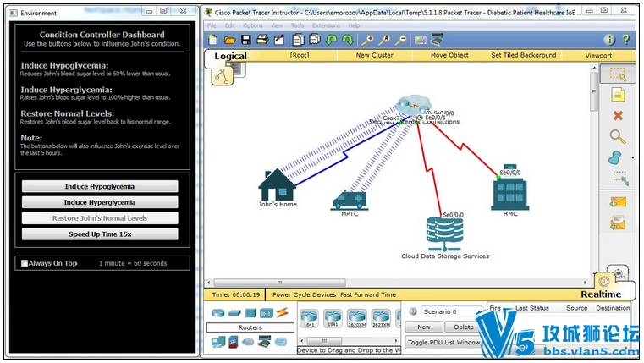Choose the Resize Shape tool

[x=620, y=179]
